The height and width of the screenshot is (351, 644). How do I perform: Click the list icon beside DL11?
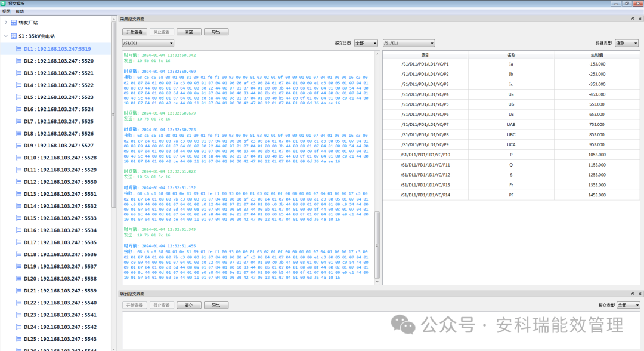[18, 170]
